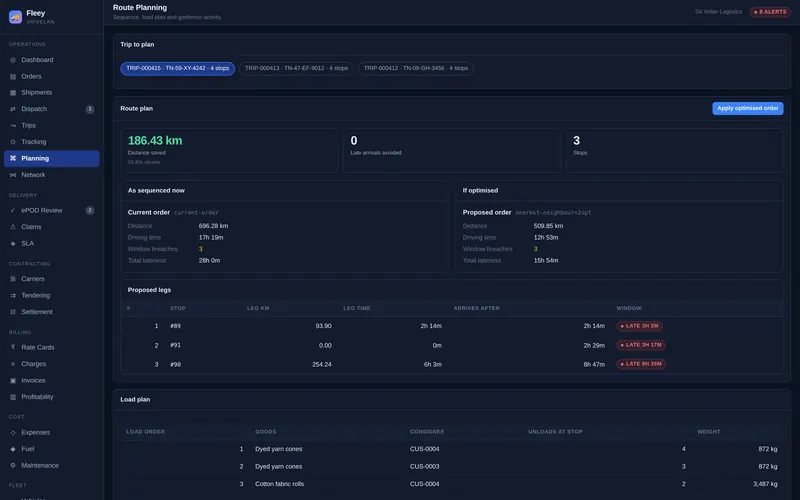Screen dimensions: 800x500
Task: Click the Trips sidebar icon
Action: pos(13,126)
